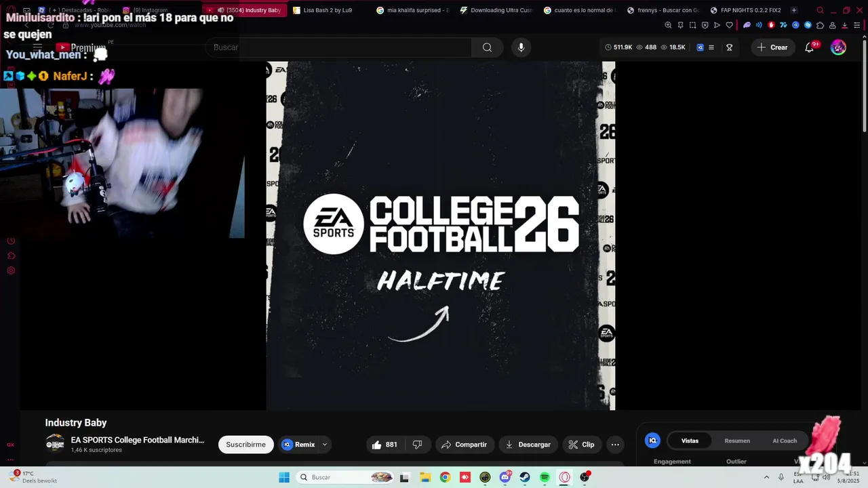Start voice search with the microphone icon
The height and width of the screenshot is (488, 868).
(521, 47)
